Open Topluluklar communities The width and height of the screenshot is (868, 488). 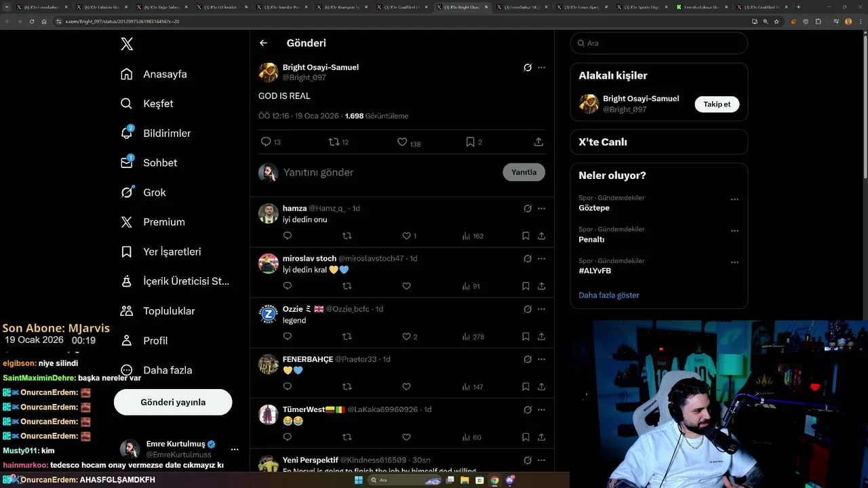click(157, 311)
